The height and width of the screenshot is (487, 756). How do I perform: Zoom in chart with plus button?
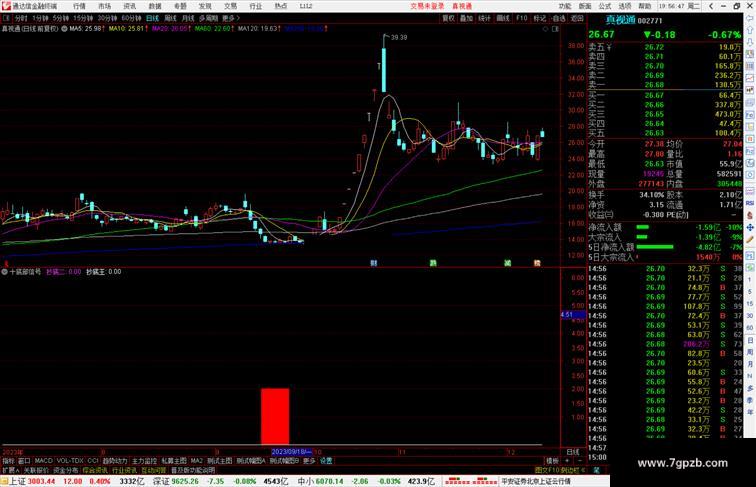567,461
